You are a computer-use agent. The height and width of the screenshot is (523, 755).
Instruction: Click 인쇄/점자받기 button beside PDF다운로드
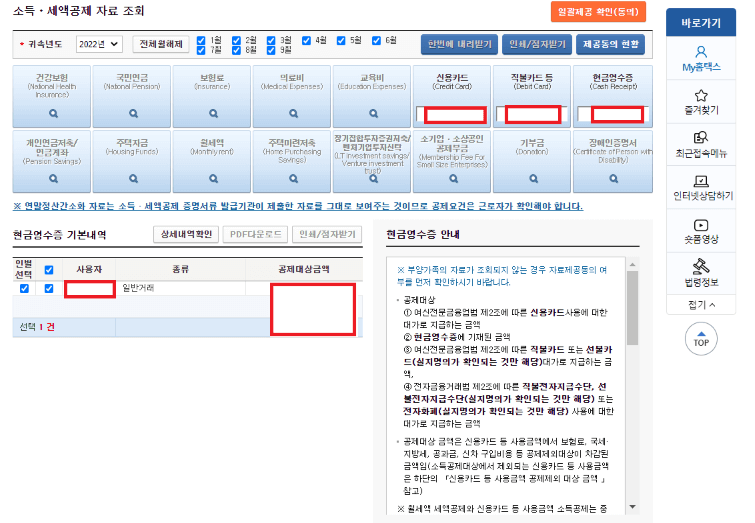click(327, 235)
